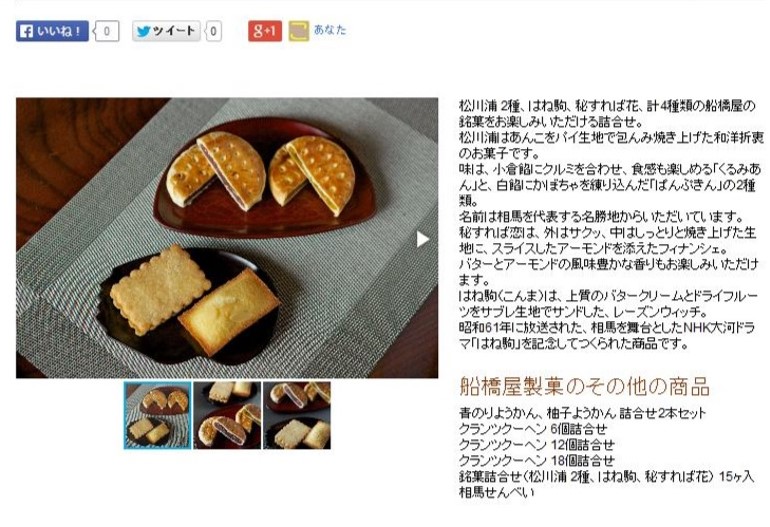Select the second thumbnail image

pyautogui.click(x=227, y=416)
